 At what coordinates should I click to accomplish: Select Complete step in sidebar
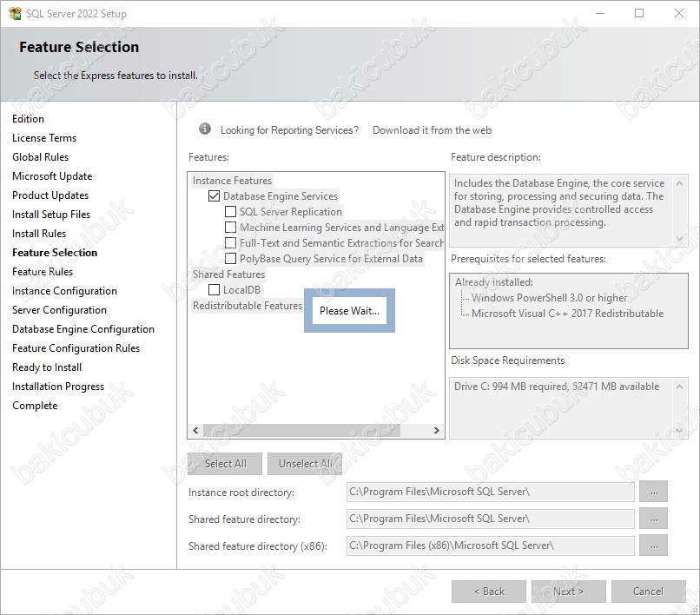coord(35,406)
